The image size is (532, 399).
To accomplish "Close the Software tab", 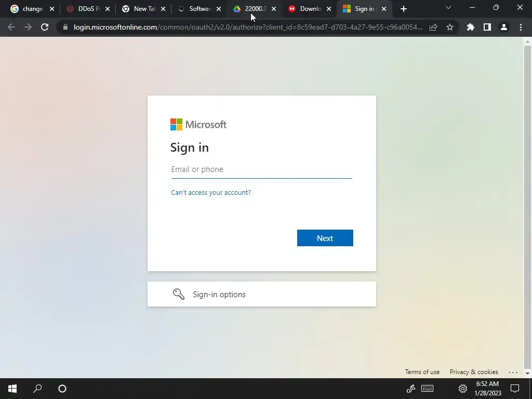I will coord(219,9).
